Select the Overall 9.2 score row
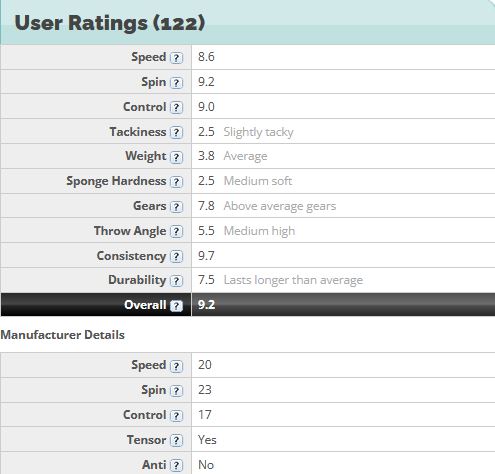495x474 pixels. click(248, 305)
